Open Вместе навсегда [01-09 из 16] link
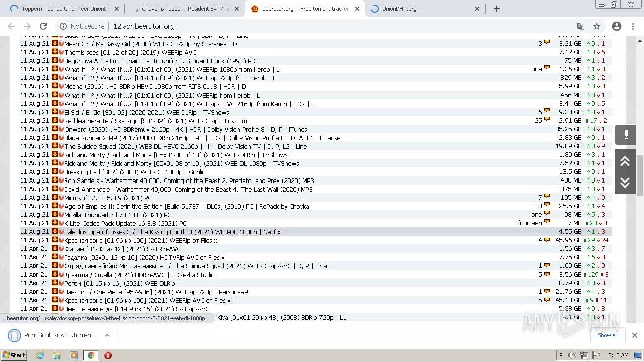Image resolution: width=644 pixels, height=362 pixels. 136,309
